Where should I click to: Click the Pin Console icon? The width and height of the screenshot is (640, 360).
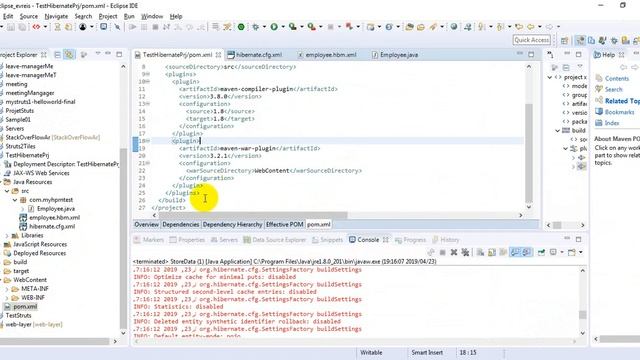(541, 252)
